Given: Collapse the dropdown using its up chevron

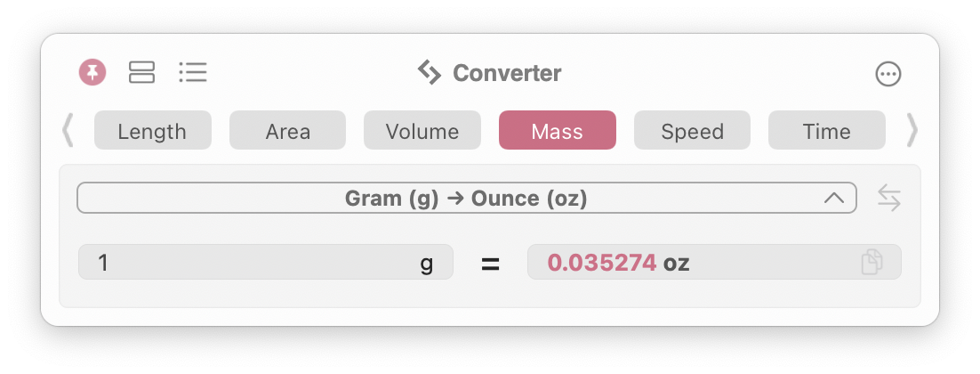Looking at the screenshot, I should pyautogui.click(x=834, y=199).
